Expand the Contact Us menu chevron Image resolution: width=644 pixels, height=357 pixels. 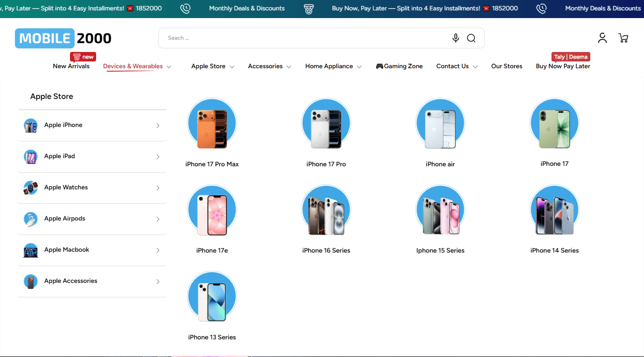pos(475,67)
